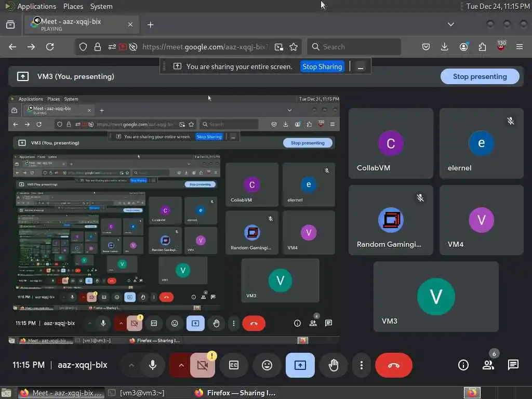The width and height of the screenshot is (532, 399).
Task: Open the more options three-dot menu
Action: (362, 365)
